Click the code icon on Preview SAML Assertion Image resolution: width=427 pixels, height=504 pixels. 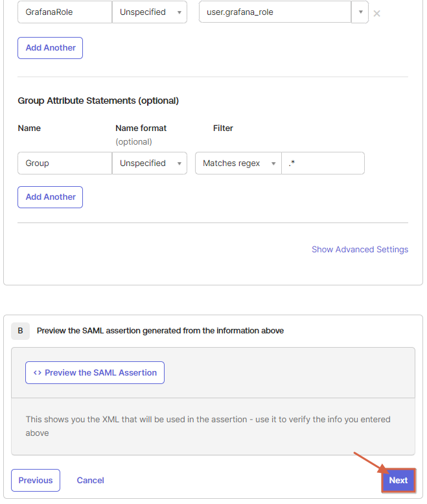38,373
